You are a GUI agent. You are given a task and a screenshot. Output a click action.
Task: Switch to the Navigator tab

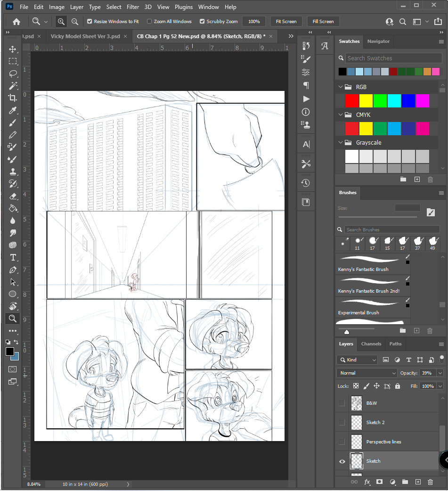click(x=378, y=41)
